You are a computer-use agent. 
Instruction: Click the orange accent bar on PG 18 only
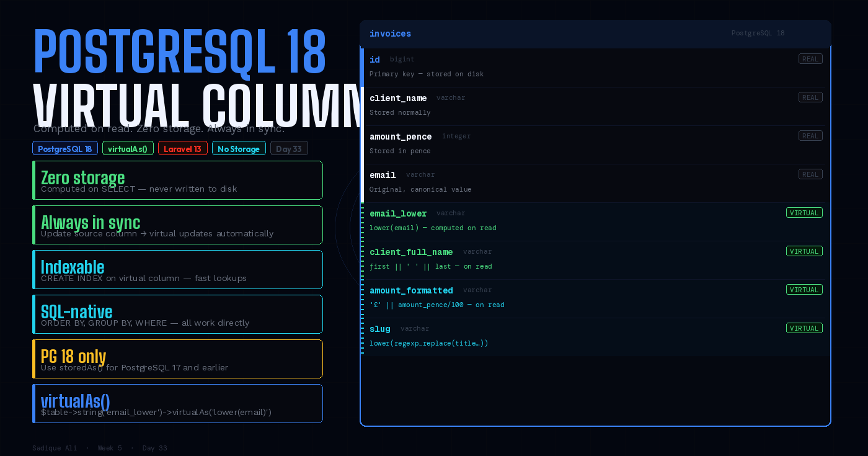tap(33, 359)
